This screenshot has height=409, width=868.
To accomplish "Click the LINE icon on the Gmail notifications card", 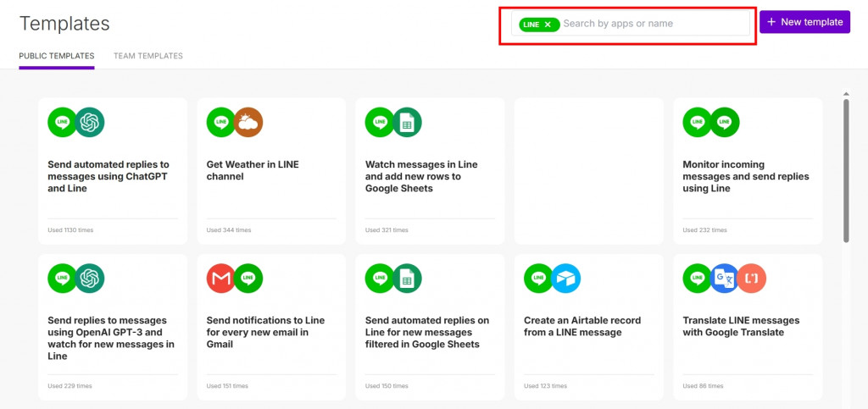I will pyautogui.click(x=248, y=278).
